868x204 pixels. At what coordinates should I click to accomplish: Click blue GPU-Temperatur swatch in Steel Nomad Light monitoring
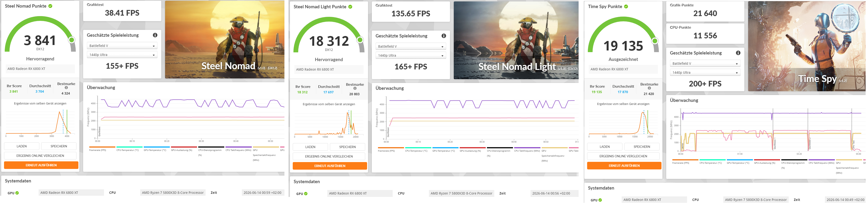pos(445,148)
